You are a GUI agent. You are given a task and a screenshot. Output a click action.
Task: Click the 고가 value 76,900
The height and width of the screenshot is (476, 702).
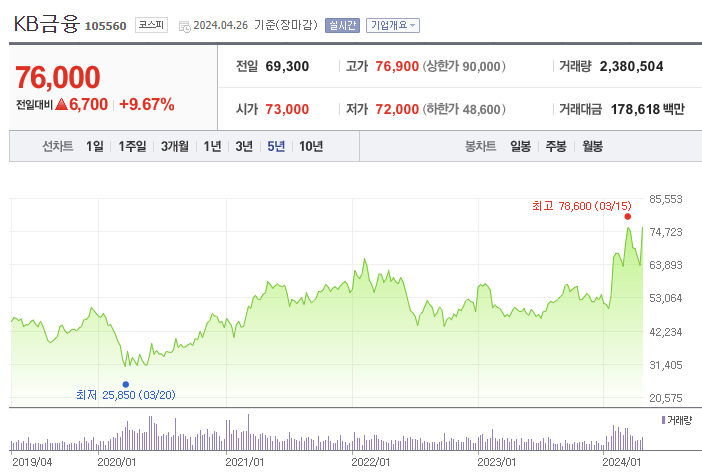pyautogui.click(x=397, y=66)
